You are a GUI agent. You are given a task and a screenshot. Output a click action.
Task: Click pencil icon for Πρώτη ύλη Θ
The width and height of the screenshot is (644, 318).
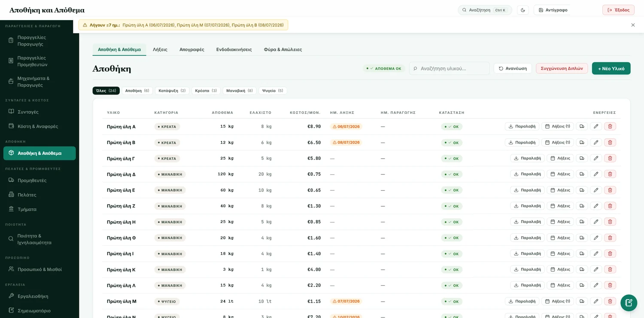595,238
